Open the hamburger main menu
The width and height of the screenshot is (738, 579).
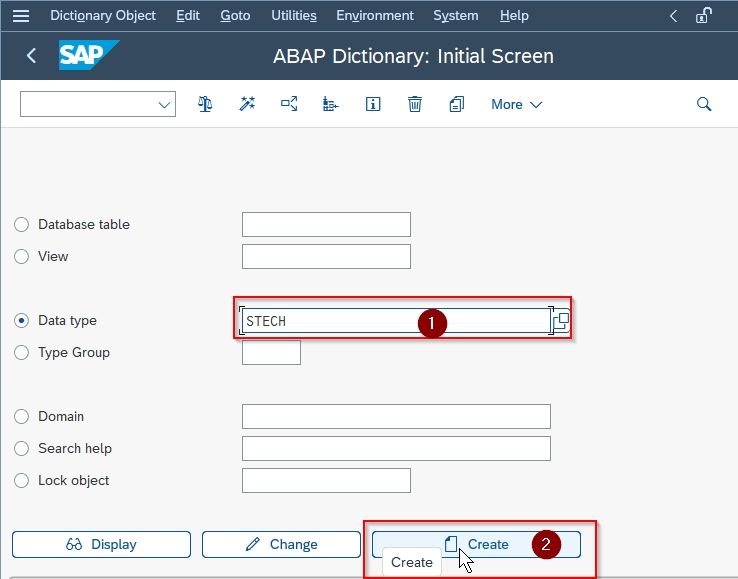point(21,16)
